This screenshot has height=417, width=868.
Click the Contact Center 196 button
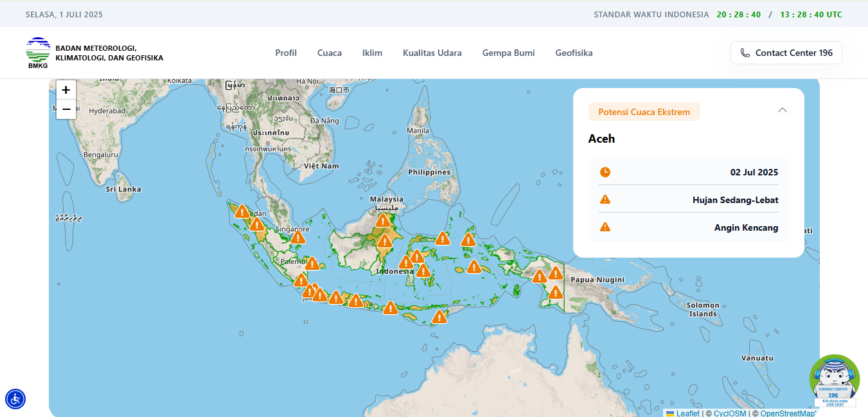tap(786, 53)
